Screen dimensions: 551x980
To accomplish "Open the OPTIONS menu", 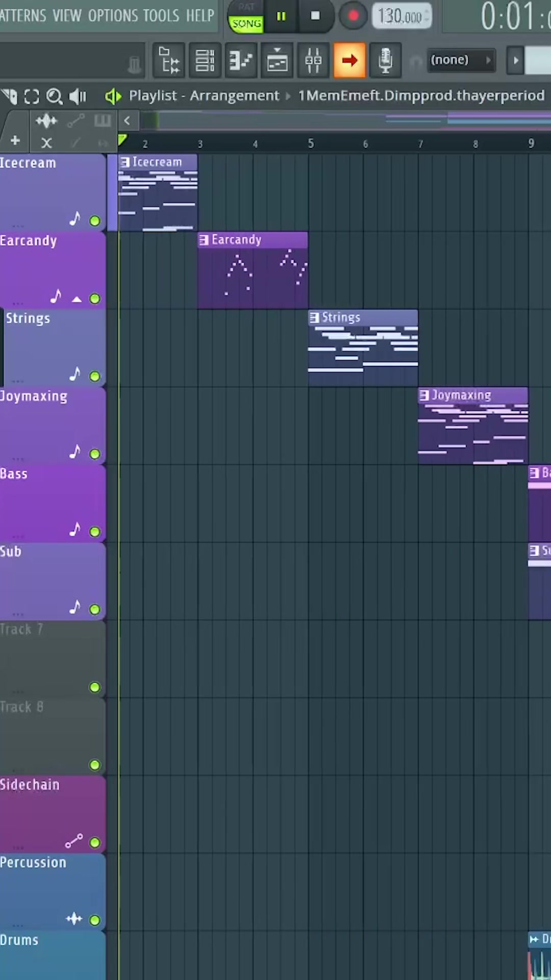I will tap(113, 15).
